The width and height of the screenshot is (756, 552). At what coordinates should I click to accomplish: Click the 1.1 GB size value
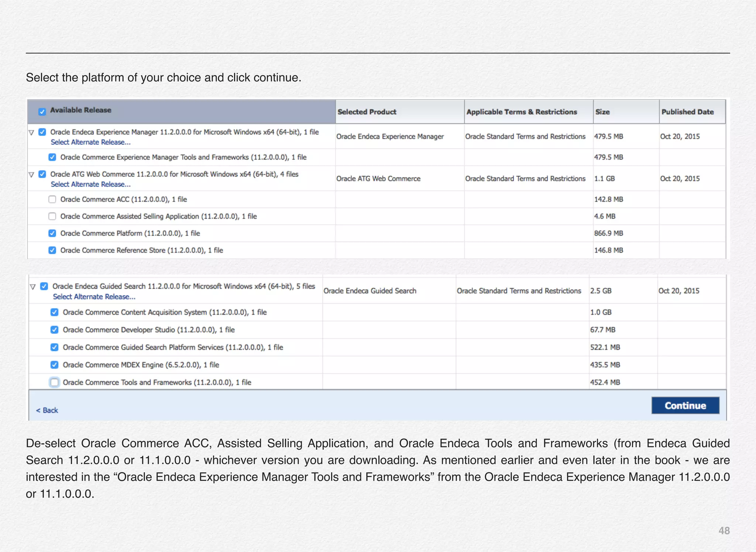coord(604,179)
